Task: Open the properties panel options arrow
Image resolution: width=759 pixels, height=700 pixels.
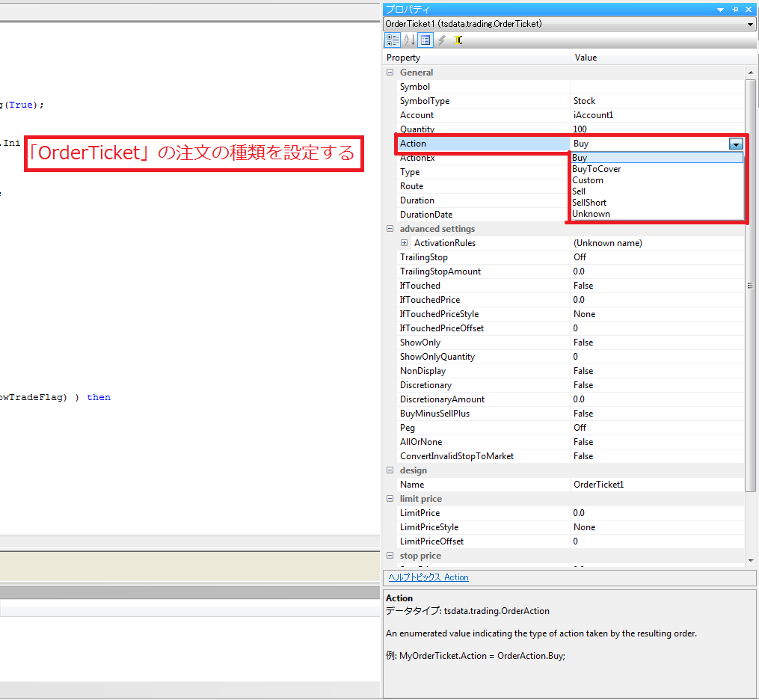Action: 720,10
